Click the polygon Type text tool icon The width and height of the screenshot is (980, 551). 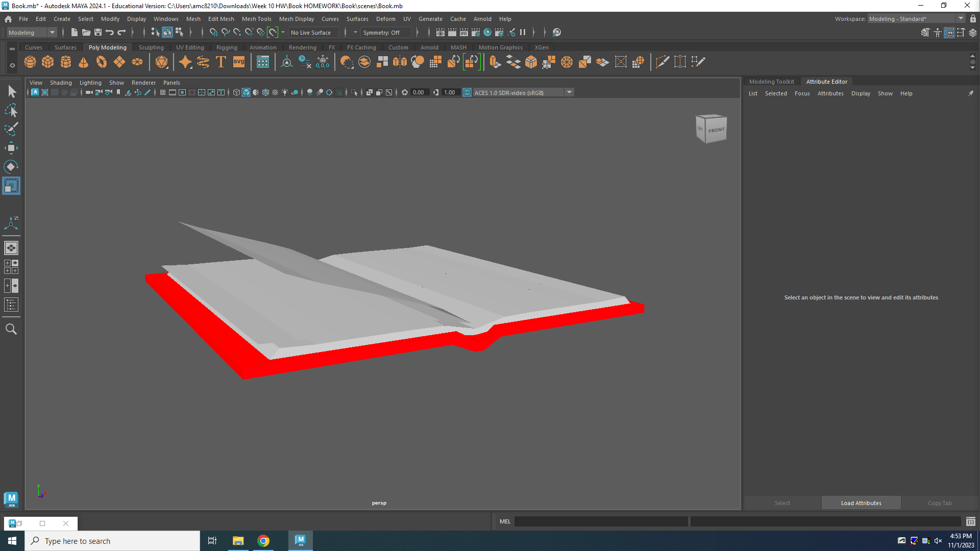tap(221, 62)
